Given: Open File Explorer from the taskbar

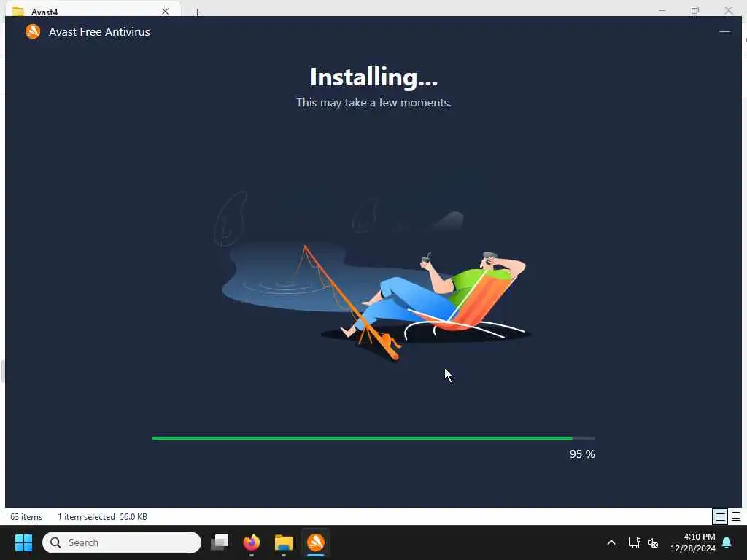Looking at the screenshot, I should click(284, 542).
